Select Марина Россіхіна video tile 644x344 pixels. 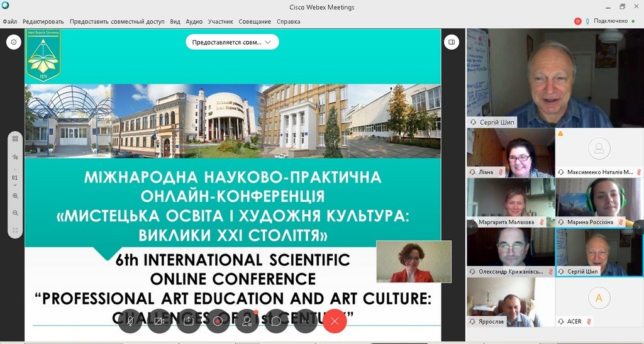point(599,203)
